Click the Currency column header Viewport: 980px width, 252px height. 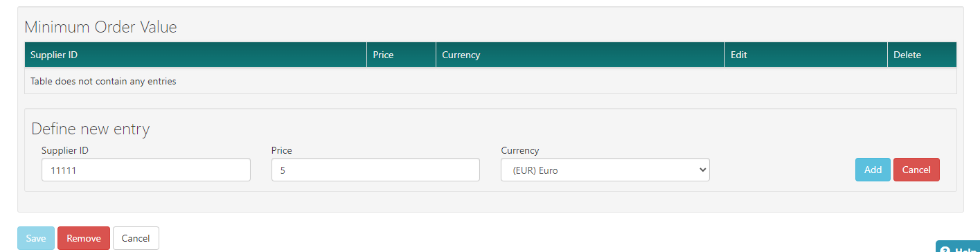click(x=580, y=55)
